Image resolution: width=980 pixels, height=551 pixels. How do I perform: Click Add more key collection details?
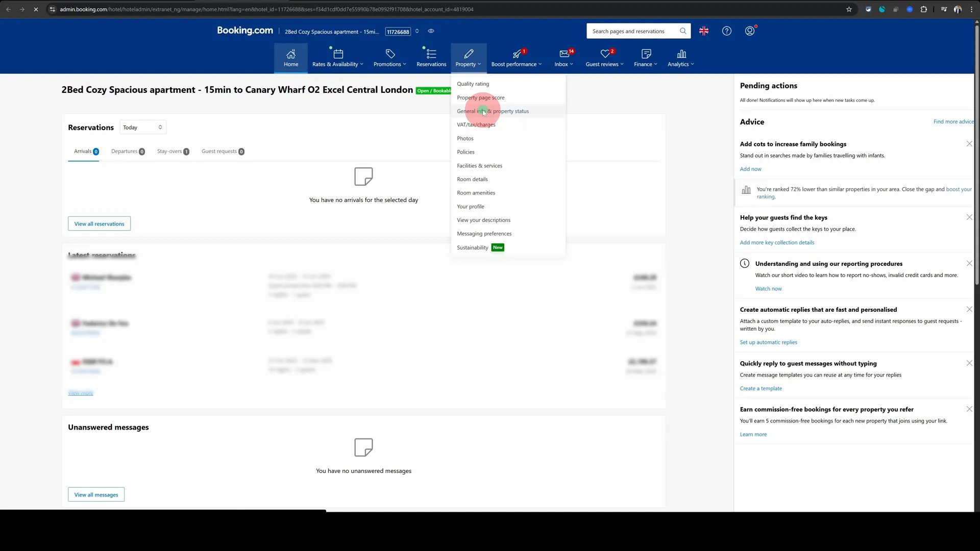click(777, 243)
